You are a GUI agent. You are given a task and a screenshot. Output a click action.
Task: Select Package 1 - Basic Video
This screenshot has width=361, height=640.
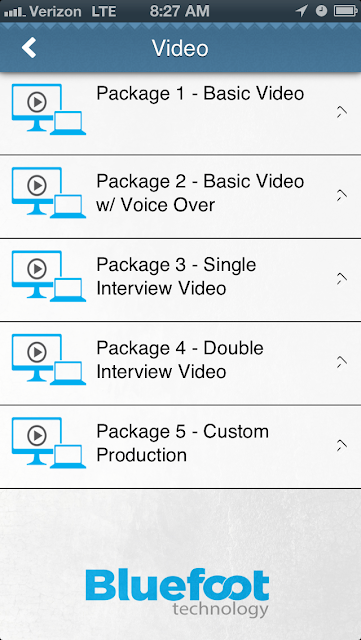click(180, 114)
